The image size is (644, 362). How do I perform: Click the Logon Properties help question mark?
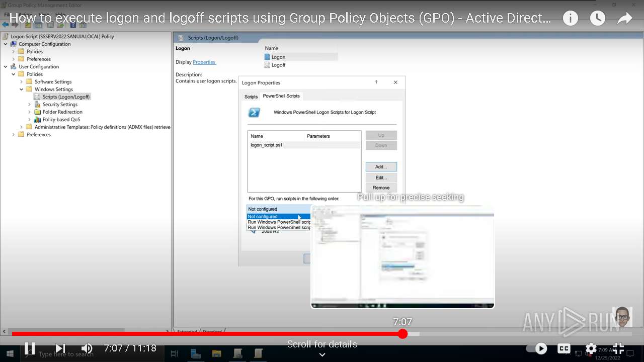tap(376, 82)
